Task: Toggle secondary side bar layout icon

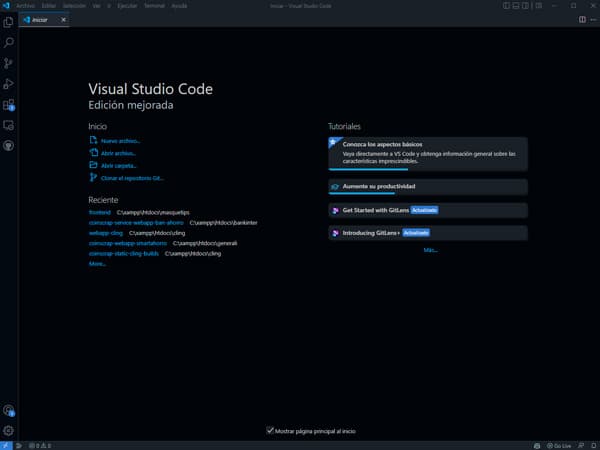Action: 525,6
